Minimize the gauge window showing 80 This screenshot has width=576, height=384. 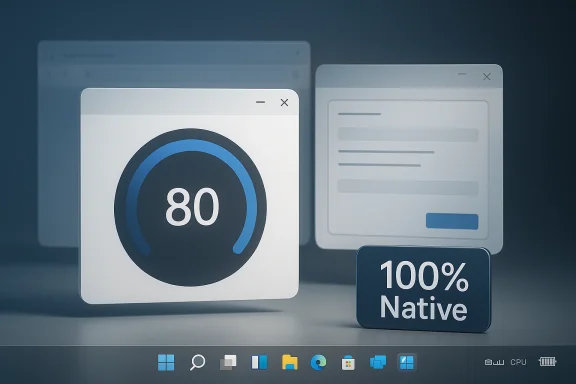(x=260, y=102)
